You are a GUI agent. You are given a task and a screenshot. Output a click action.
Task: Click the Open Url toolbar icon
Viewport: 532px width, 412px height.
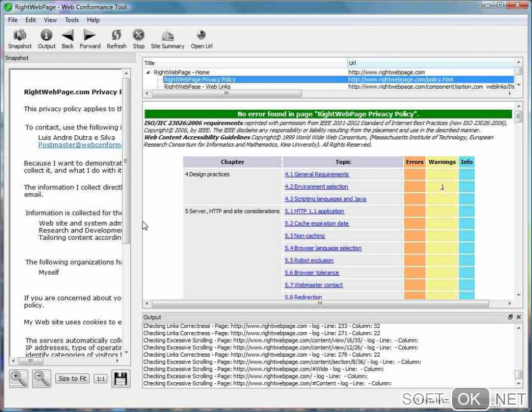(201, 36)
